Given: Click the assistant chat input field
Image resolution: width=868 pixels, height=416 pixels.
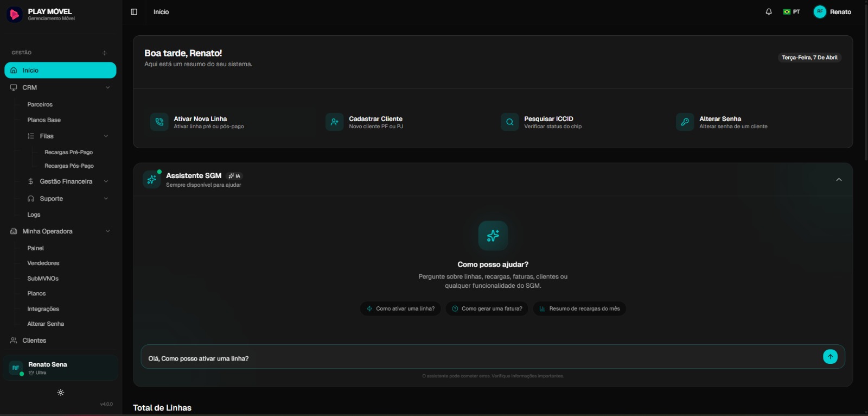Looking at the screenshot, I should click(x=477, y=358).
